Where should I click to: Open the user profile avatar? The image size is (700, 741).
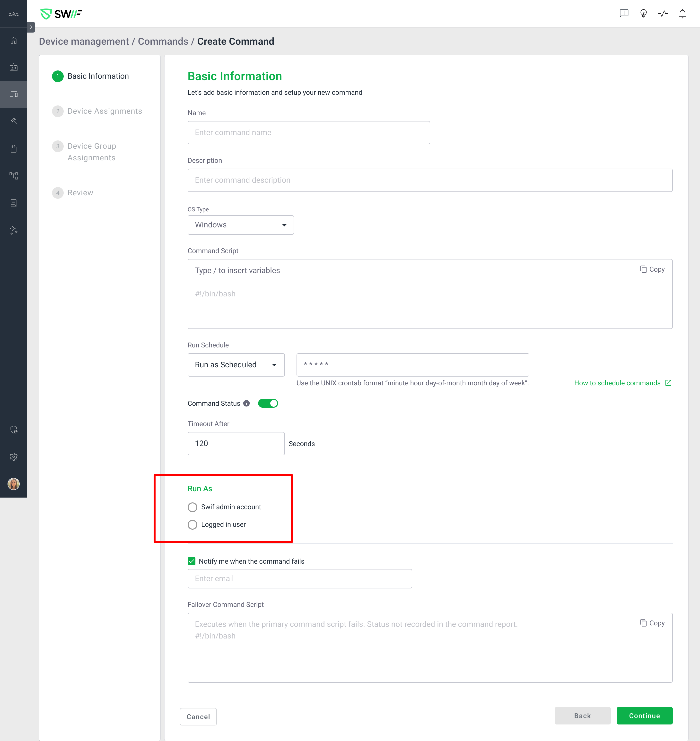[x=13, y=484]
